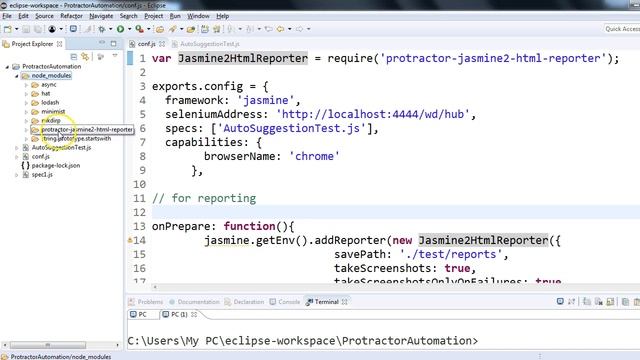Close the Project Explorer view tab
Viewport: 640px width, 360px height.
click(x=60, y=44)
